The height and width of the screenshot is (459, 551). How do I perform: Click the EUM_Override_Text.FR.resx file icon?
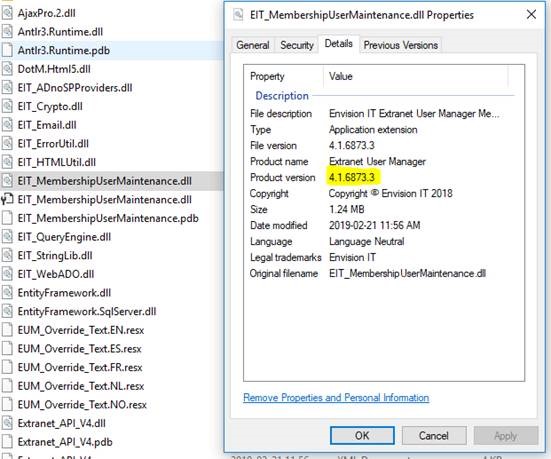click(x=7, y=367)
